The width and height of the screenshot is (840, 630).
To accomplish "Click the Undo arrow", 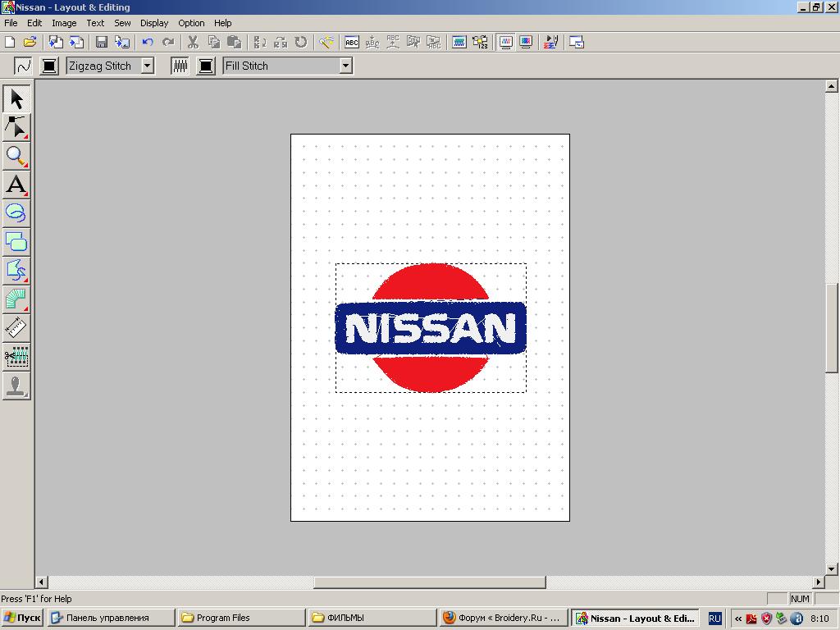I will (x=148, y=43).
